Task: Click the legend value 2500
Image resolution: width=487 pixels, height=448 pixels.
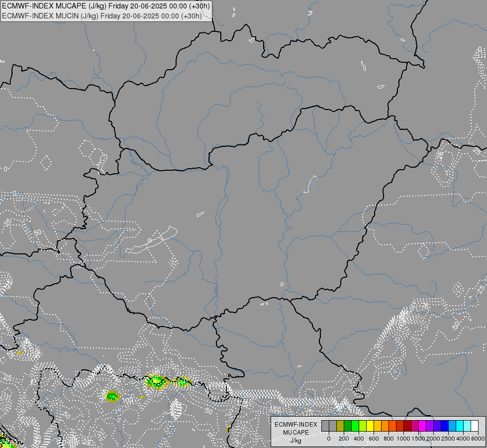Action: point(448,439)
